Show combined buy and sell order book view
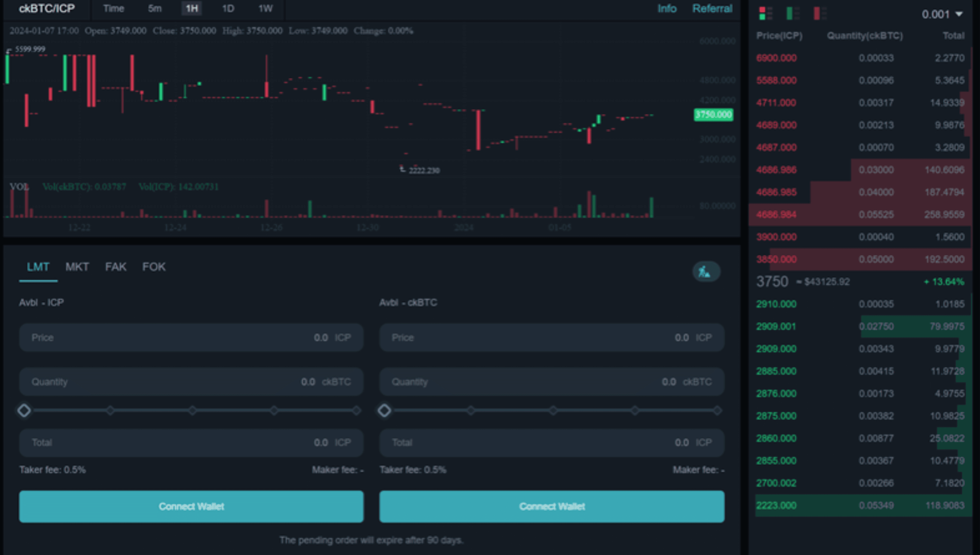The height and width of the screenshot is (555, 980). point(765,13)
